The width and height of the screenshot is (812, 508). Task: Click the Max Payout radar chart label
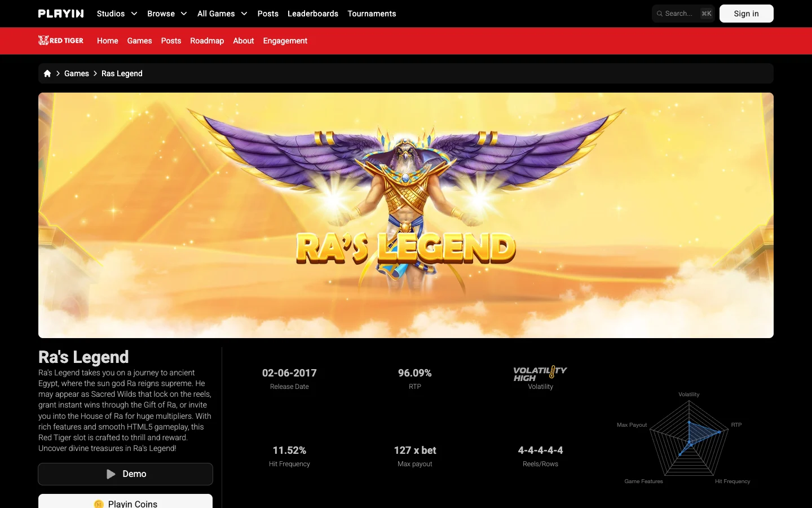point(632,425)
